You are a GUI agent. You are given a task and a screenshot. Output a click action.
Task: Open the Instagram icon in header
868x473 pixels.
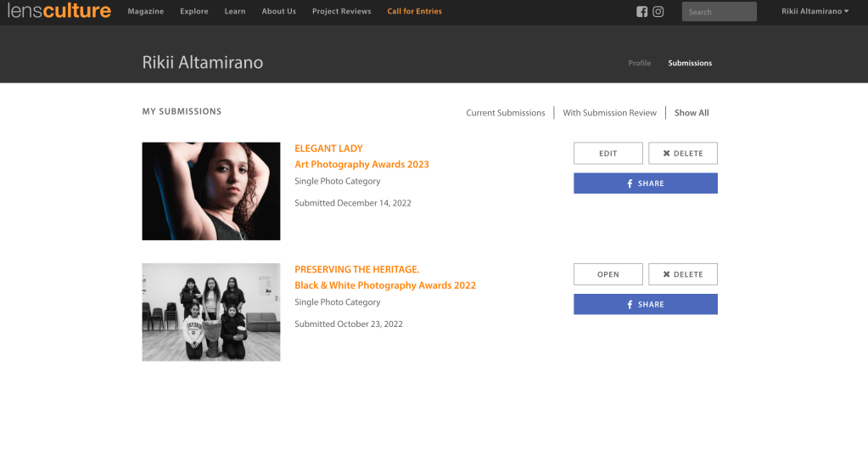tap(658, 12)
